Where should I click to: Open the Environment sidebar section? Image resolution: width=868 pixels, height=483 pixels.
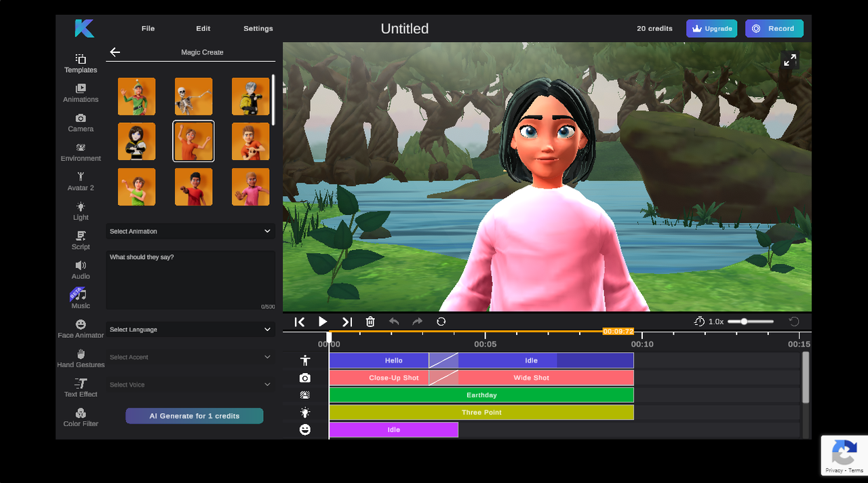click(x=81, y=152)
